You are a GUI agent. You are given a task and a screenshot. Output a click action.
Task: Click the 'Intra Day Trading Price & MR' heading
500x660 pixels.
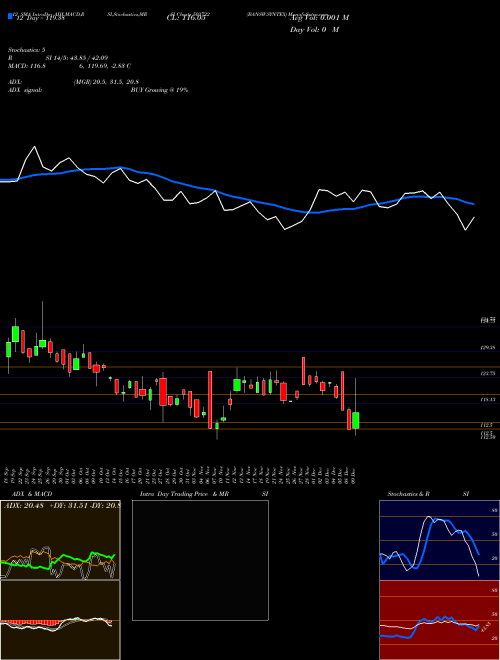(x=184, y=494)
